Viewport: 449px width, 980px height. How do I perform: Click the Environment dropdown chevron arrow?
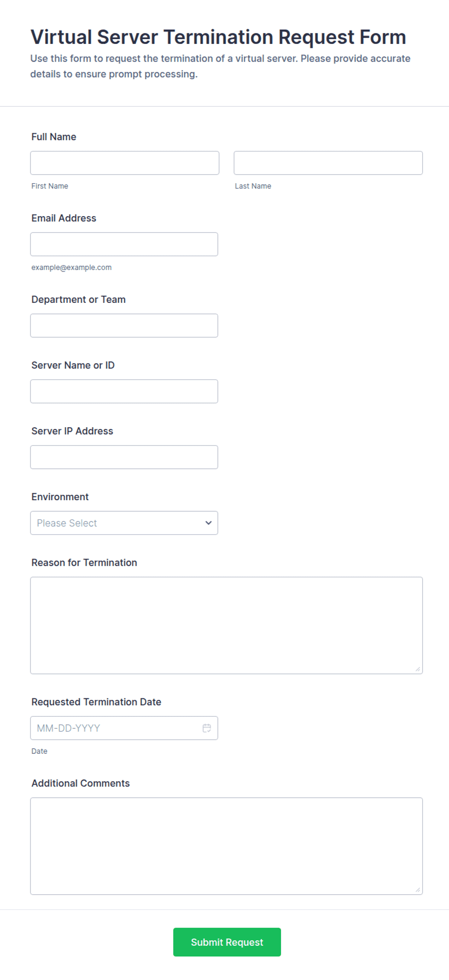pyautogui.click(x=209, y=523)
